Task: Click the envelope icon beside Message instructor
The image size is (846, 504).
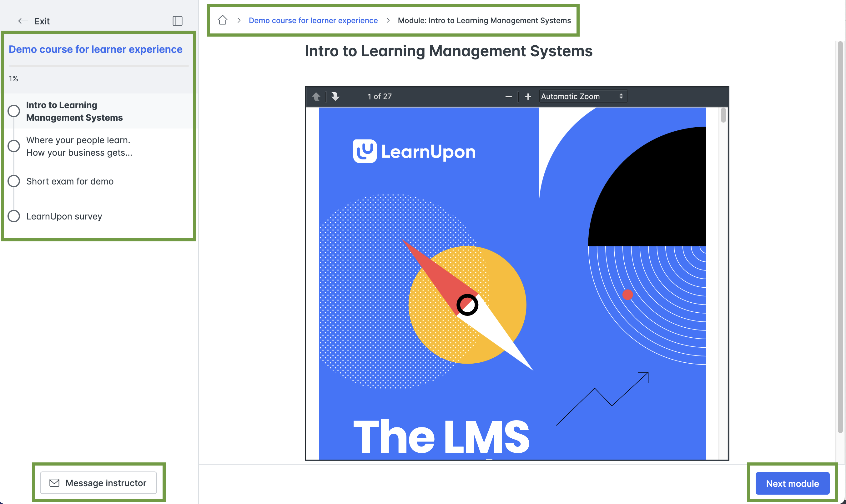Action: (54, 483)
